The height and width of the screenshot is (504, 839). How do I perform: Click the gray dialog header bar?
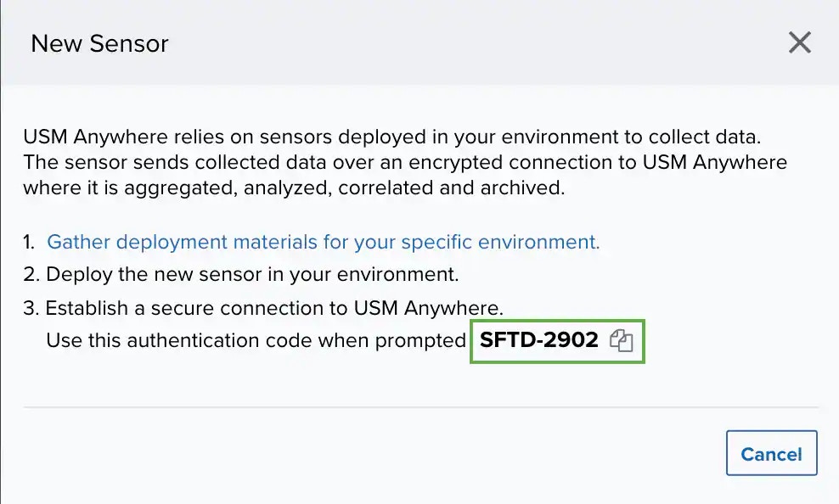[425, 42]
